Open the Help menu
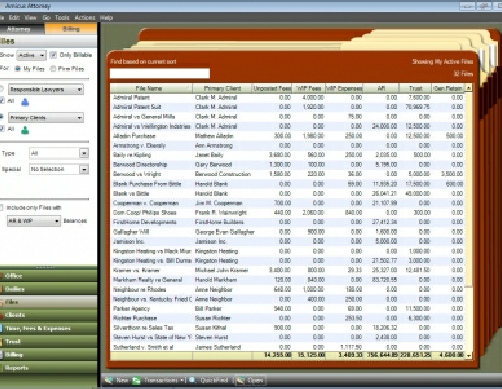This screenshot has height=389, width=502. (106, 18)
